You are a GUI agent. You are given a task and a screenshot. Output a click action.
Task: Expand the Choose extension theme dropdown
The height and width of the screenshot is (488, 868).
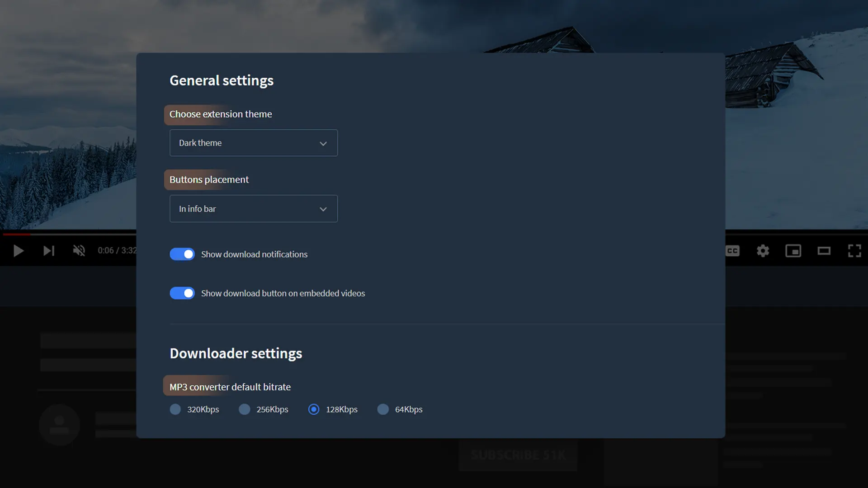[x=253, y=142]
